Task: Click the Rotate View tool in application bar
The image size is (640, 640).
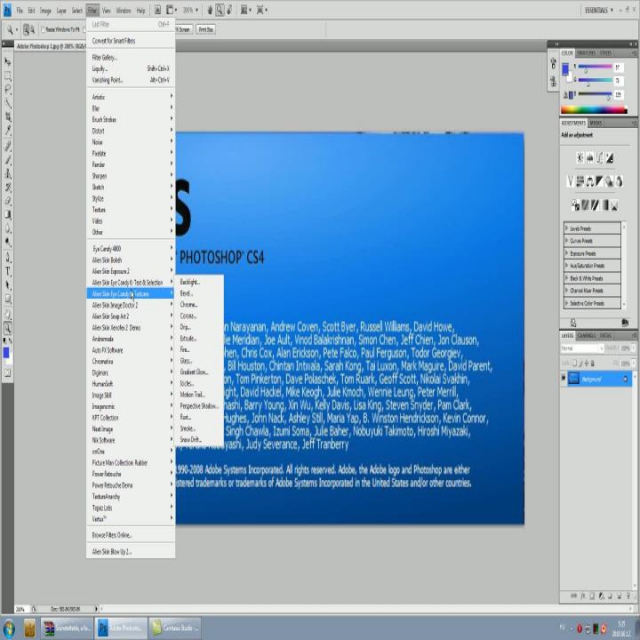Action: click(229, 10)
